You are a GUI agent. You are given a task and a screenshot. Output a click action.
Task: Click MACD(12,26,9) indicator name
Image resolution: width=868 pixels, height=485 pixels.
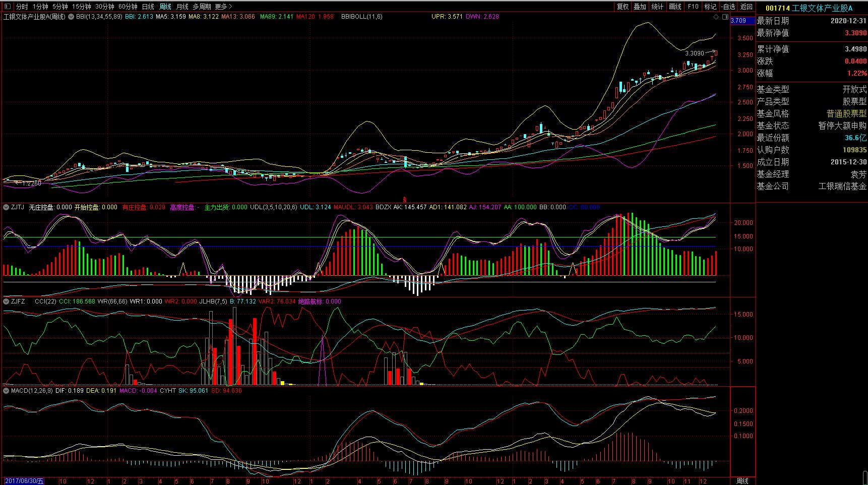tap(32, 391)
